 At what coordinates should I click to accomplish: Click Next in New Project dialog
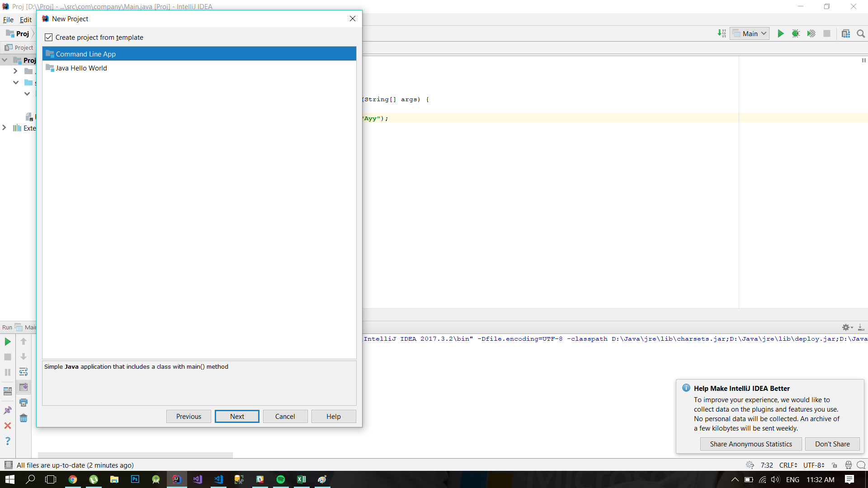pos(237,416)
